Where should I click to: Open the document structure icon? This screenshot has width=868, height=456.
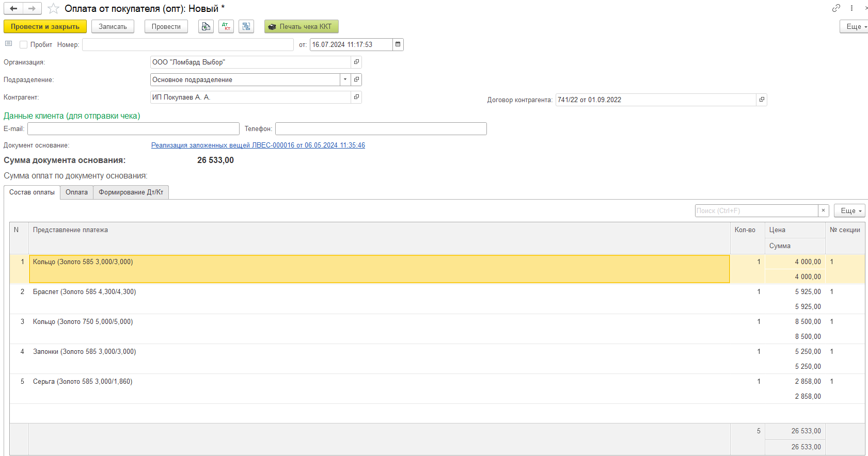(x=246, y=26)
